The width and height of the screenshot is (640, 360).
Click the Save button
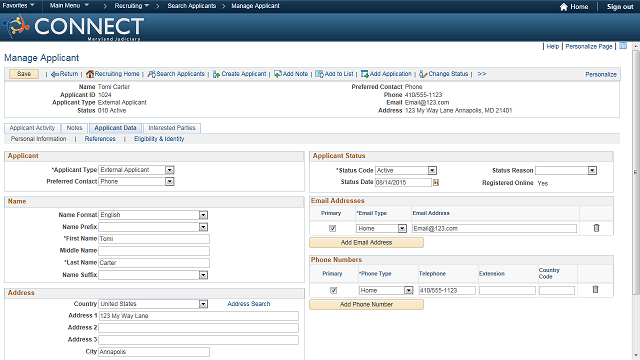[24, 74]
